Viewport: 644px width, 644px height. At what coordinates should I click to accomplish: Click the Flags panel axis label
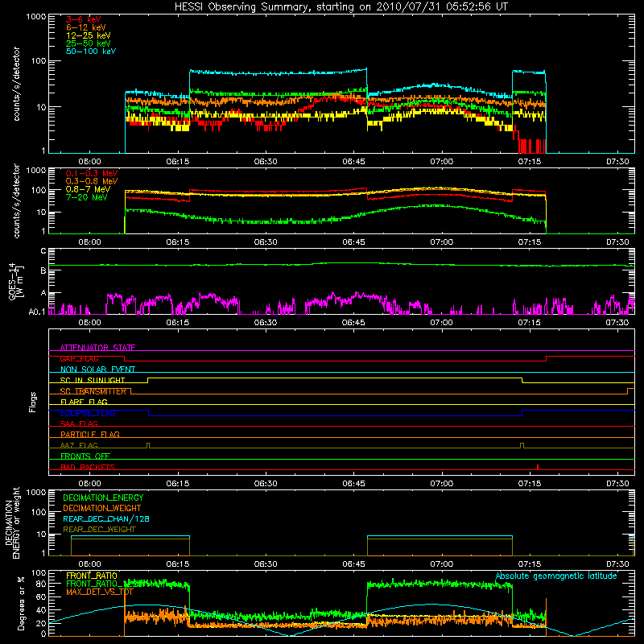pyautogui.click(x=33, y=402)
